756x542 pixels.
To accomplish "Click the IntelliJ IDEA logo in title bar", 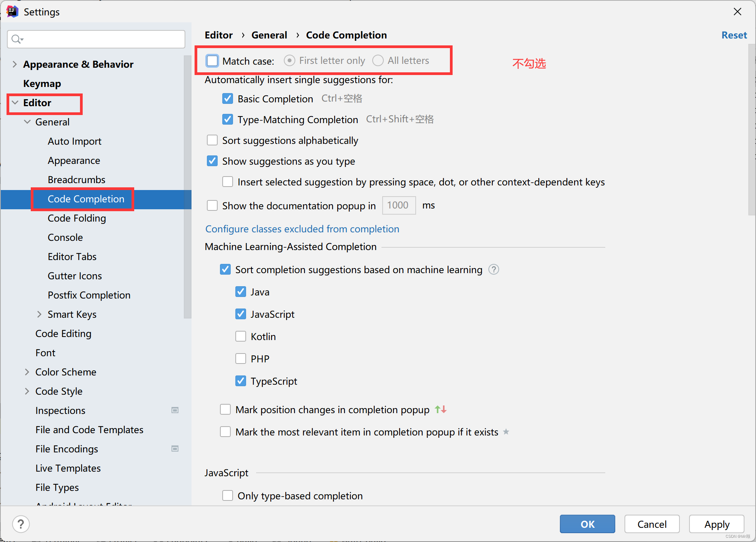I will tap(12, 12).
